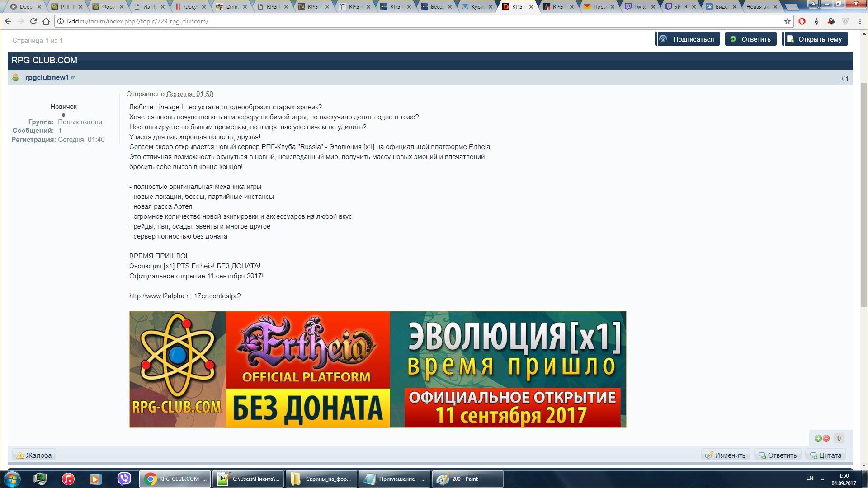The image size is (868, 488).
Task: Go back using browser back arrow
Action: tap(8, 21)
